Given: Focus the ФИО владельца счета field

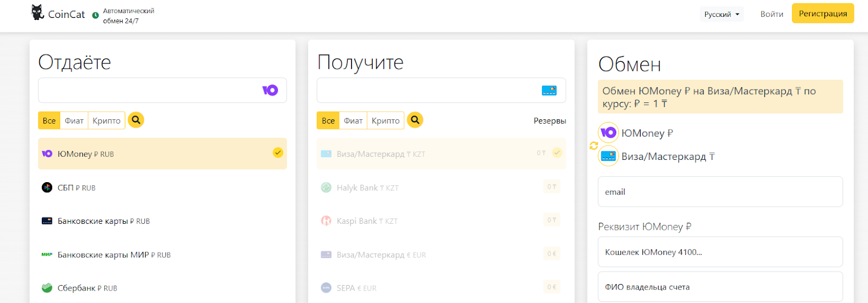Looking at the screenshot, I should click(x=720, y=287).
